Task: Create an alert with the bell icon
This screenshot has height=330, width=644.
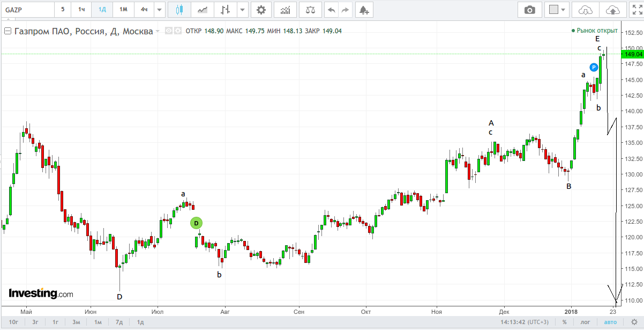Action: (364, 10)
